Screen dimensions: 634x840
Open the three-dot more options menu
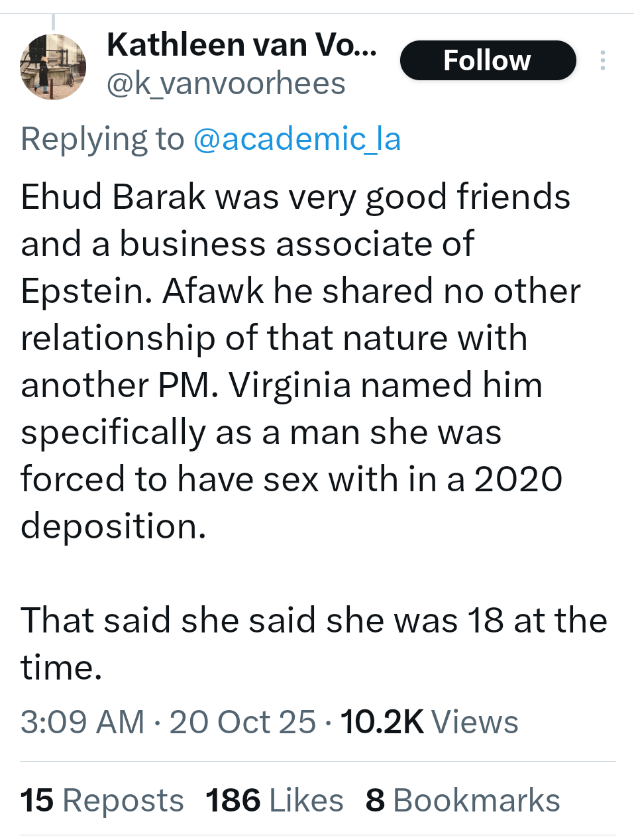click(x=602, y=60)
